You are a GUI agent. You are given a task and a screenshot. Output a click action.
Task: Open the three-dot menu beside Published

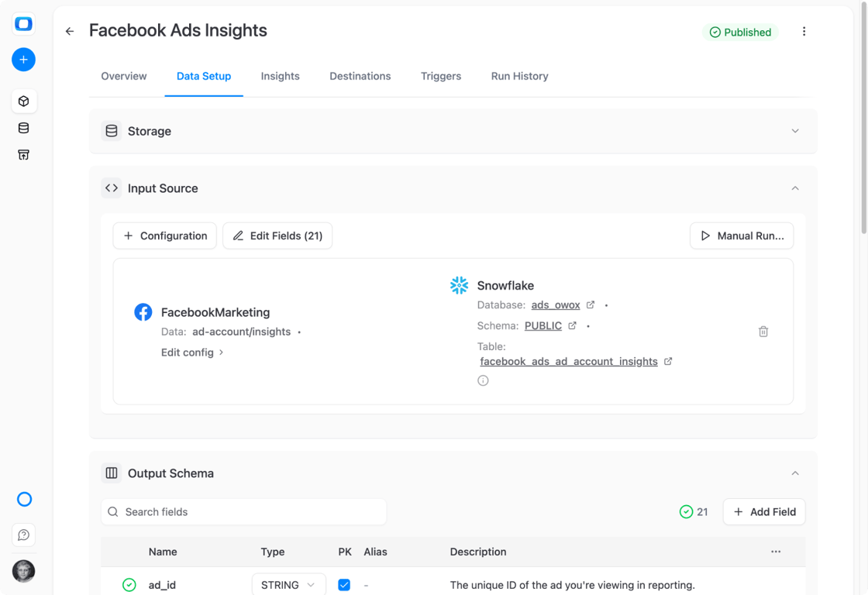pyautogui.click(x=804, y=32)
